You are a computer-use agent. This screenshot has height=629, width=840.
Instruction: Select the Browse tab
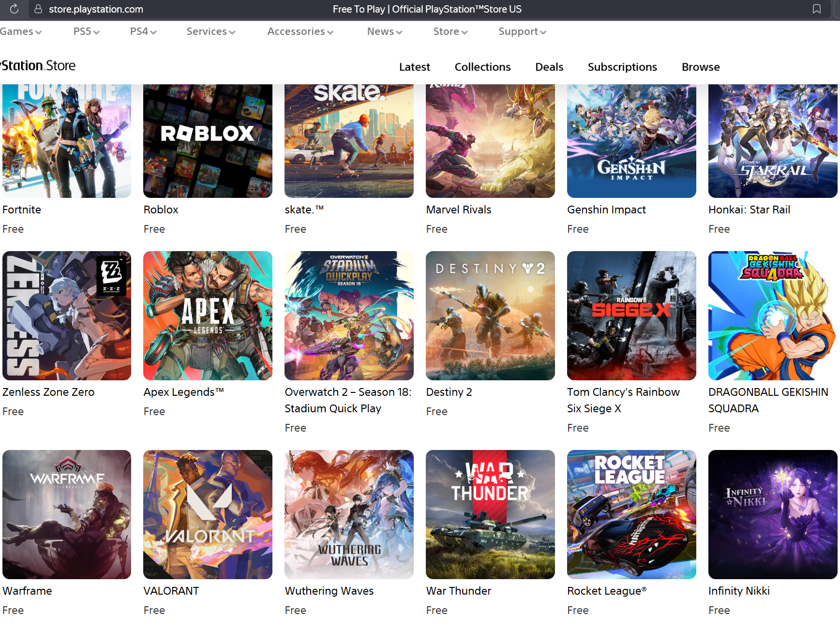[701, 67]
